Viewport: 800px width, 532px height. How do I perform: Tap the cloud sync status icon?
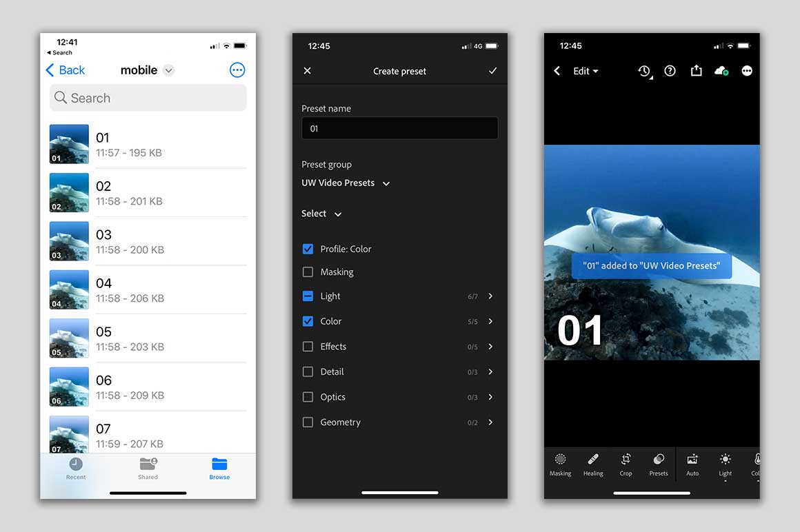click(x=721, y=71)
